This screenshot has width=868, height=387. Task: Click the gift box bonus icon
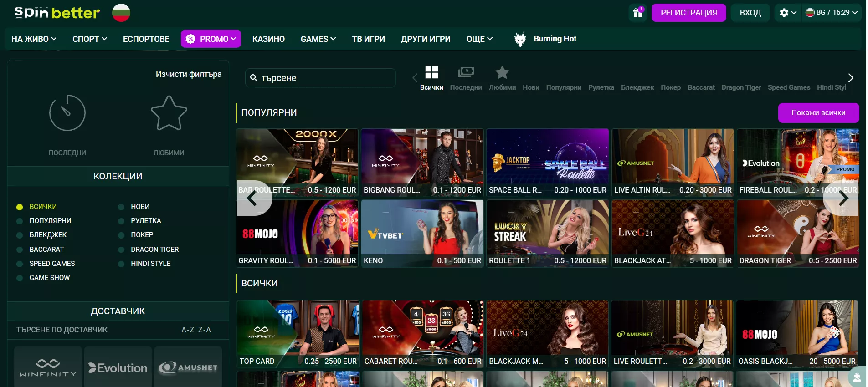[637, 13]
